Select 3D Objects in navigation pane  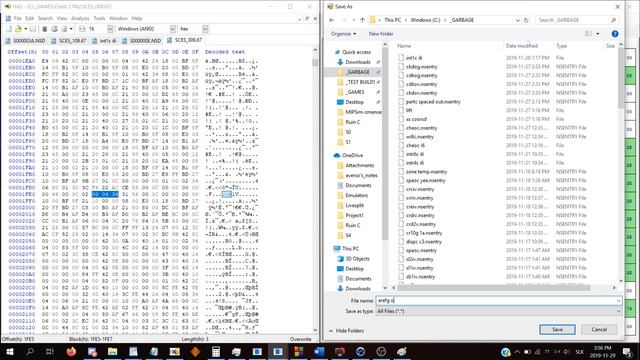point(357,259)
